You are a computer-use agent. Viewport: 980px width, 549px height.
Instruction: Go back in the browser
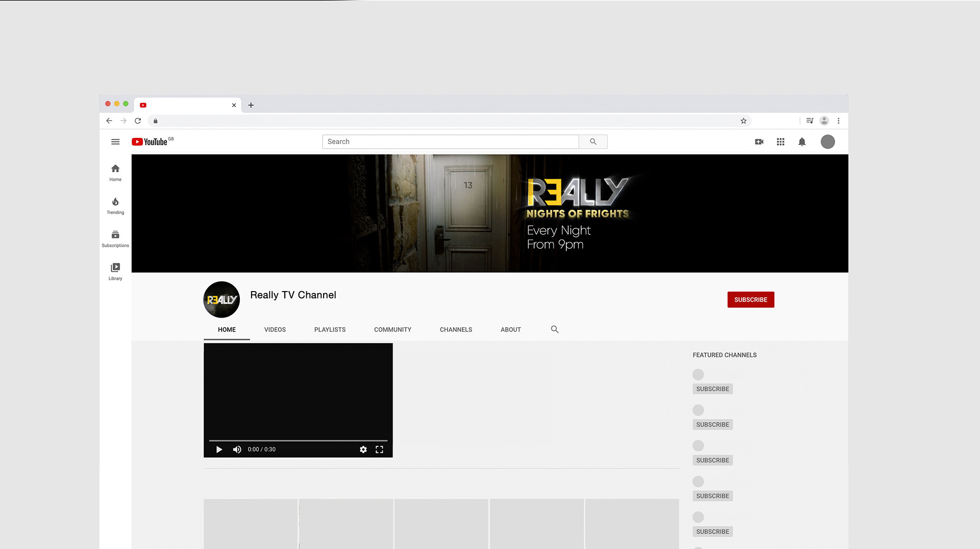click(109, 121)
